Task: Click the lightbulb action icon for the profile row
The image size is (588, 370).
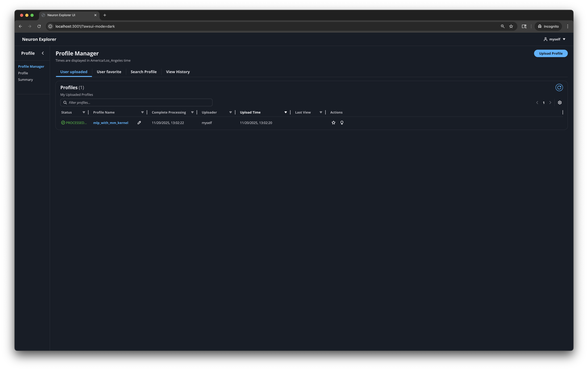Action: pos(342,123)
